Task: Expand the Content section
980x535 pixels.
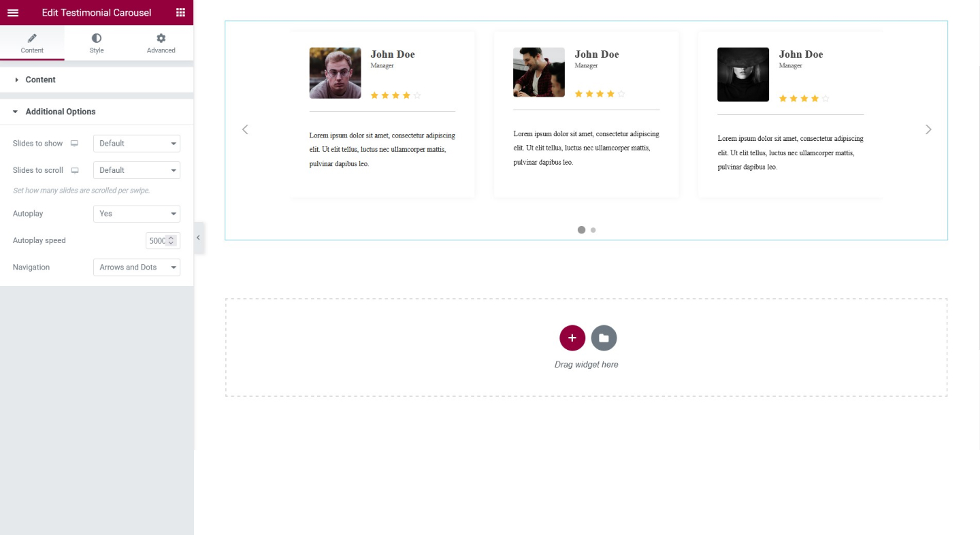Action: [x=97, y=80]
